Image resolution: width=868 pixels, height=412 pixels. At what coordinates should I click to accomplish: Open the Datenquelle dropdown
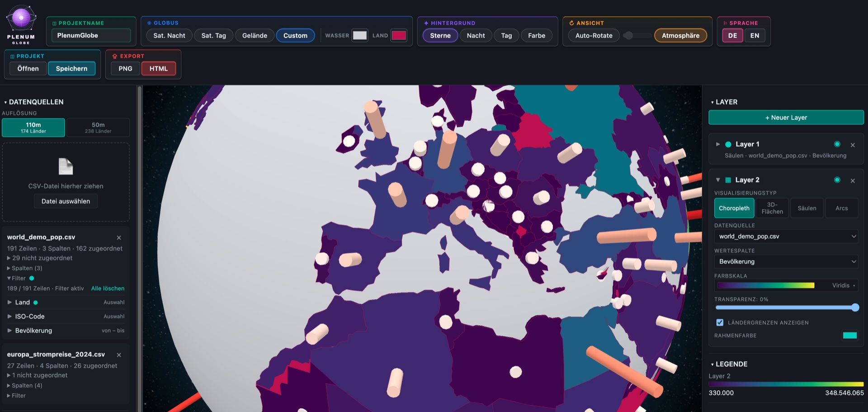pyautogui.click(x=786, y=236)
